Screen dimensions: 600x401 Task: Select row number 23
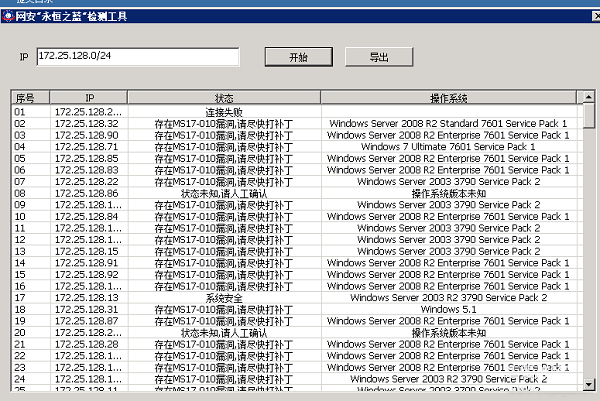[x=20, y=367]
